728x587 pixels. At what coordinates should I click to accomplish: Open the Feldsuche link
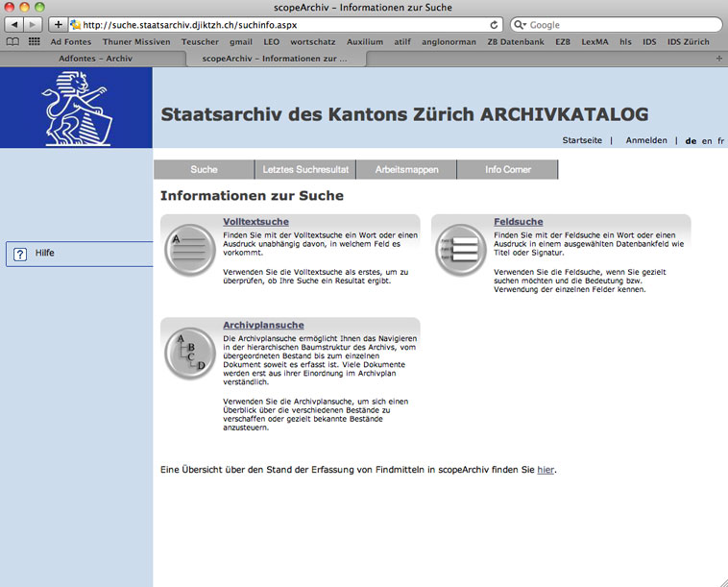click(x=518, y=222)
